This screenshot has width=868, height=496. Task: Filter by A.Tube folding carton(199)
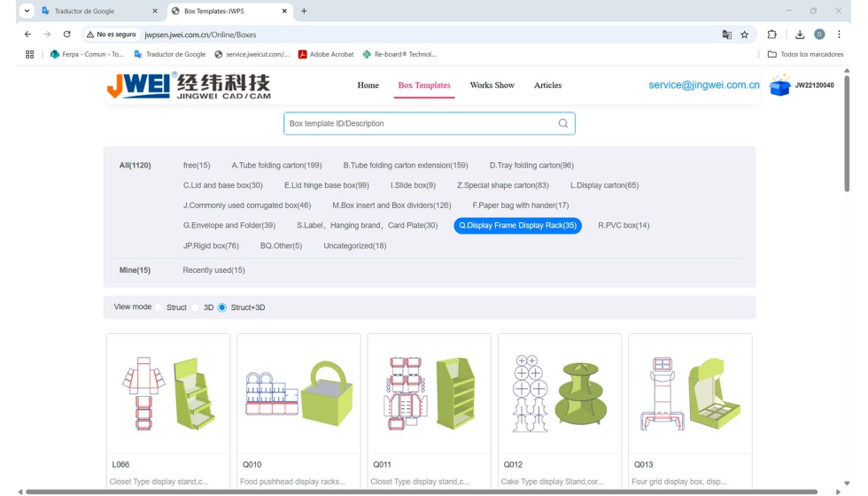click(276, 165)
